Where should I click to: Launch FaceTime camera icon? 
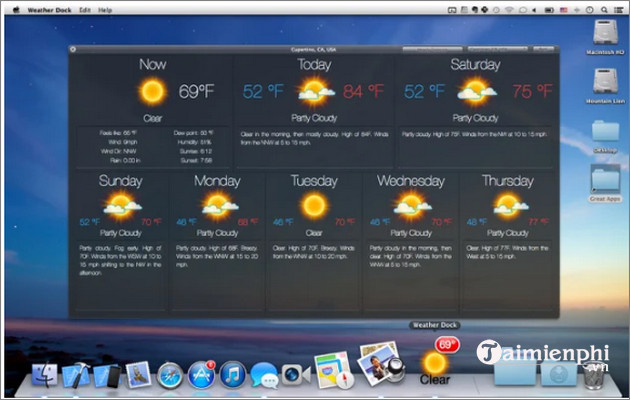point(296,376)
